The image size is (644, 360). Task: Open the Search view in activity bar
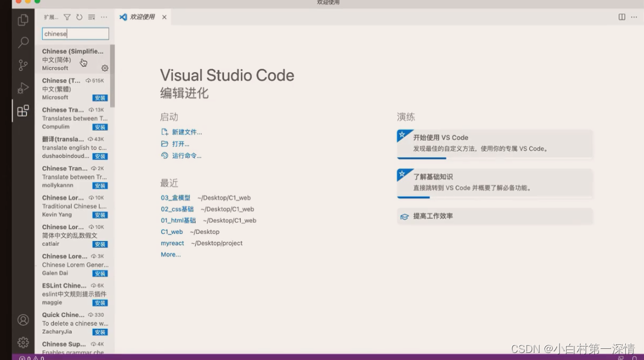tap(23, 42)
